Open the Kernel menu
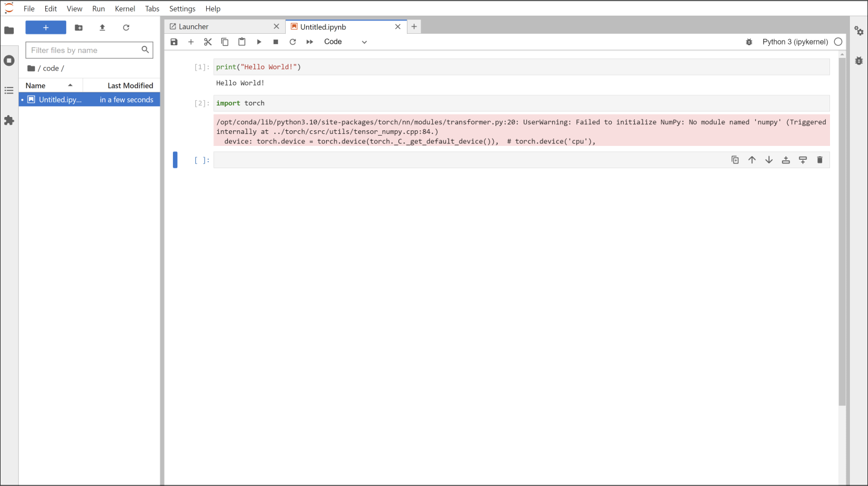Image resolution: width=868 pixels, height=486 pixels. [125, 8]
